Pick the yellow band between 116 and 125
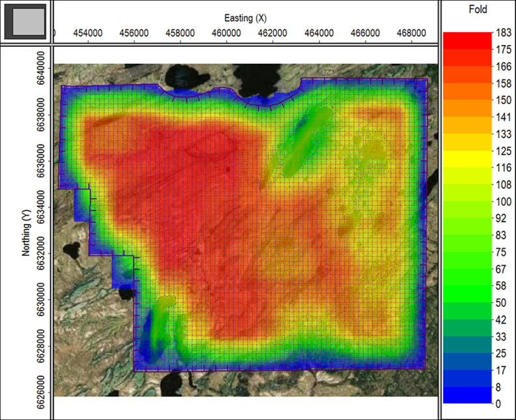Screen dimensions: 516x420 point(467,160)
